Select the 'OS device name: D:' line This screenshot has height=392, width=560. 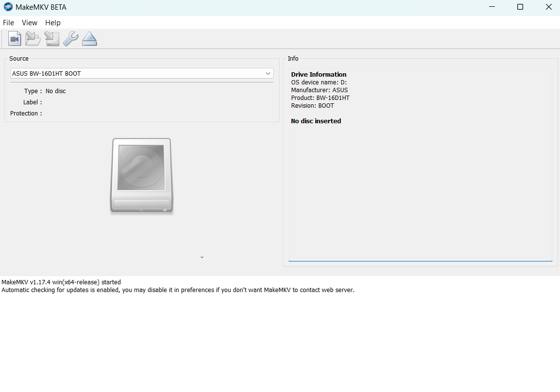click(319, 82)
